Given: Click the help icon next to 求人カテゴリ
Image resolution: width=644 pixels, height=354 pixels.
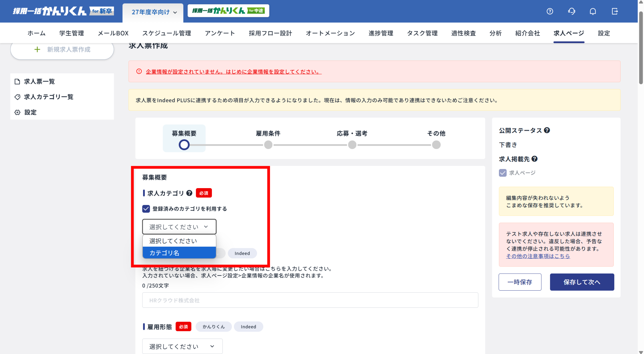Looking at the screenshot, I should click(x=189, y=193).
